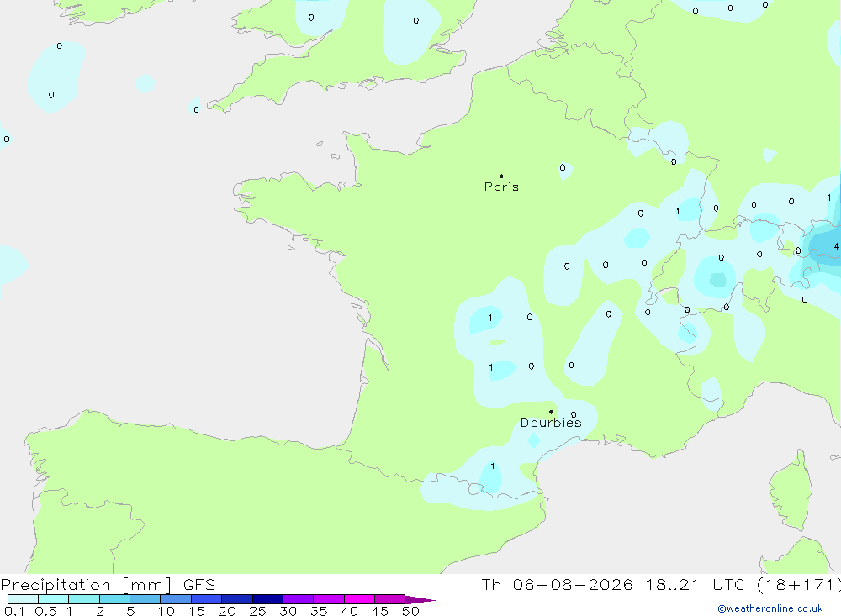Image resolution: width=841 pixels, height=616 pixels.
Task: Click the Dourbies location dot marker
Action: (x=551, y=412)
